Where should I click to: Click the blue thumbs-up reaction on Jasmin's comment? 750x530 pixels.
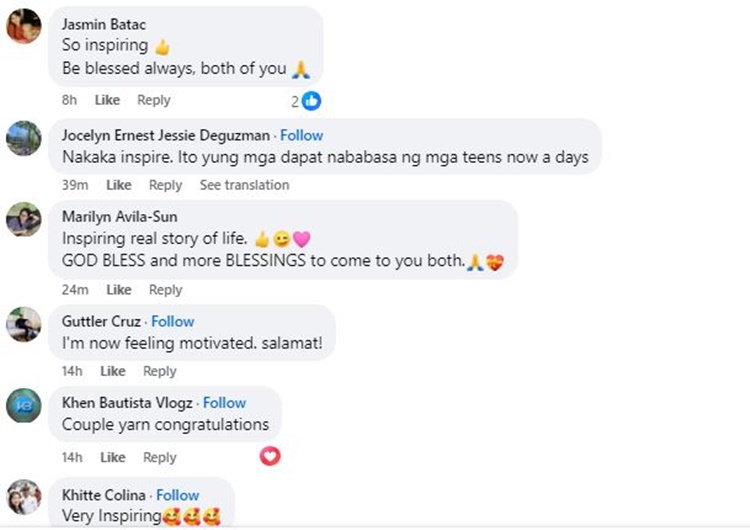pos(311,101)
